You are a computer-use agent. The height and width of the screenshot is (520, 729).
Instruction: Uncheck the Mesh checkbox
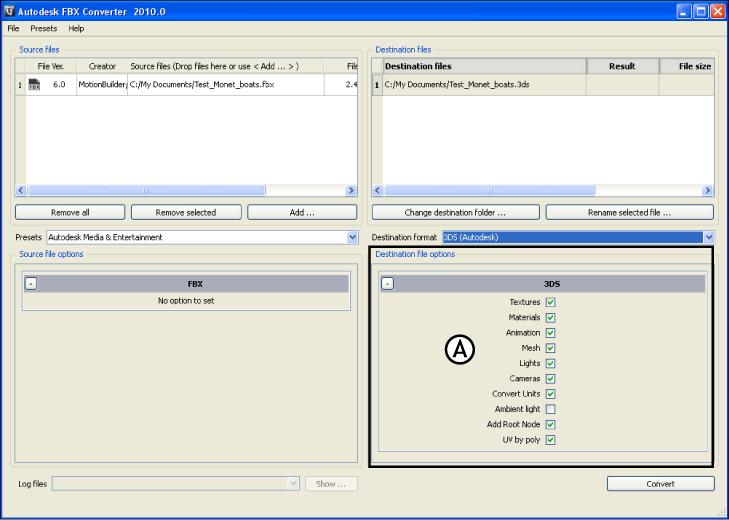550,348
